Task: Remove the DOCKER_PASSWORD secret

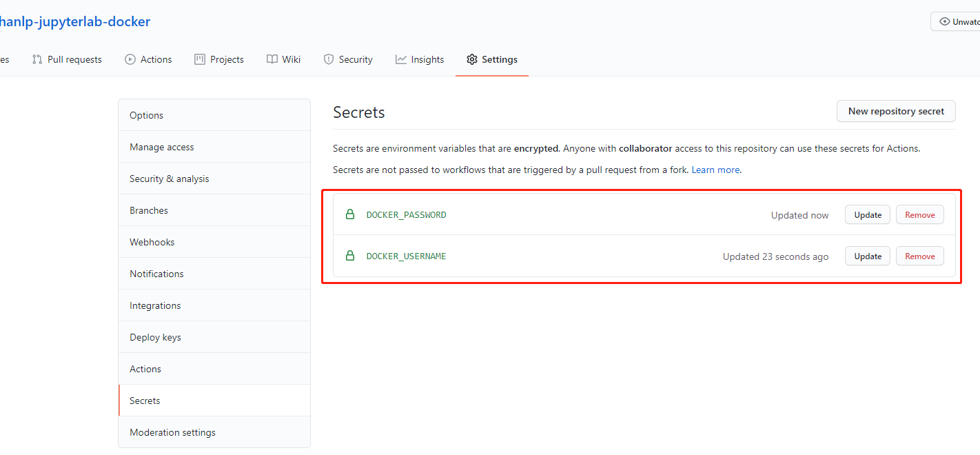Action: click(920, 214)
